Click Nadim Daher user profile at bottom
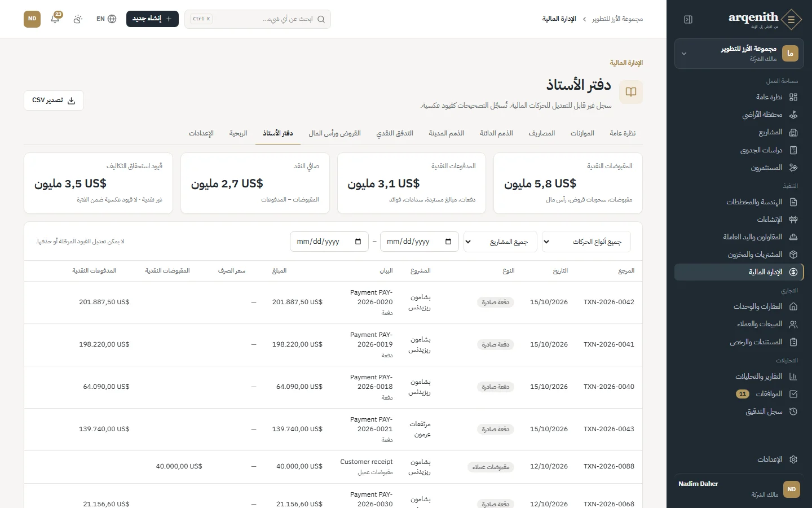 pos(739,489)
